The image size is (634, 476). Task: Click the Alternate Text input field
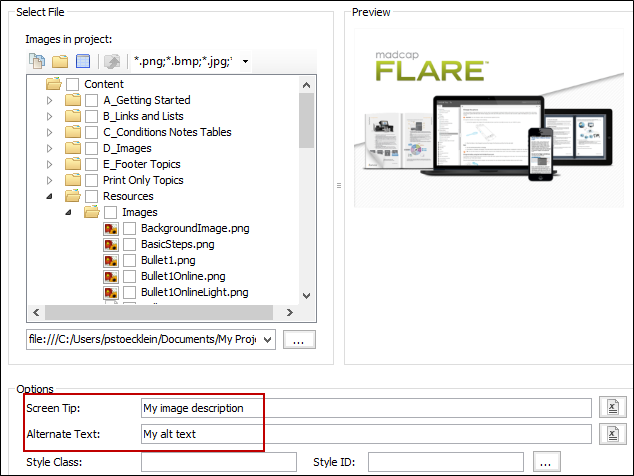366,434
